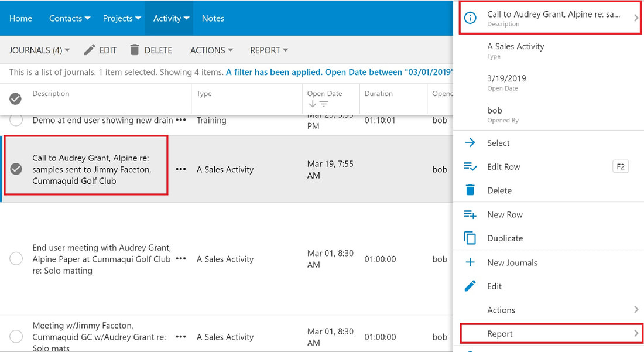Image resolution: width=644 pixels, height=352 pixels.
Task: Click the Edit Row icon in the context menu
Action: click(470, 166)
